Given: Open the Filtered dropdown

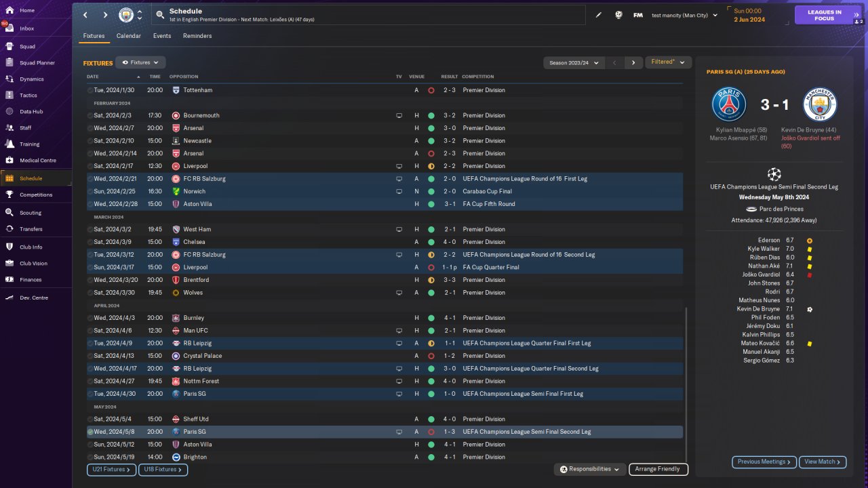Looking at the screenshot, I should (x=668, y=62).
